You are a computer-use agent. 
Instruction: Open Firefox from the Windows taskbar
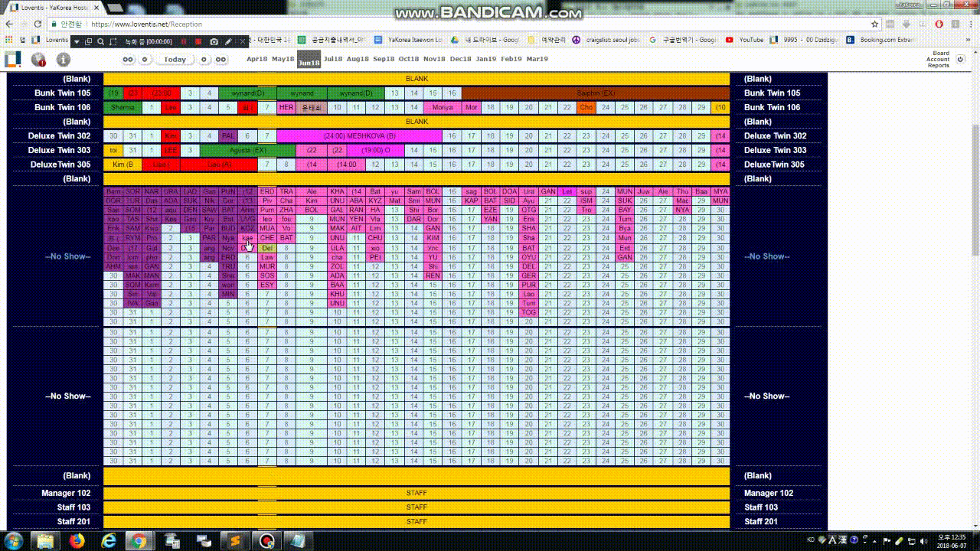click(x=77, y=541)
